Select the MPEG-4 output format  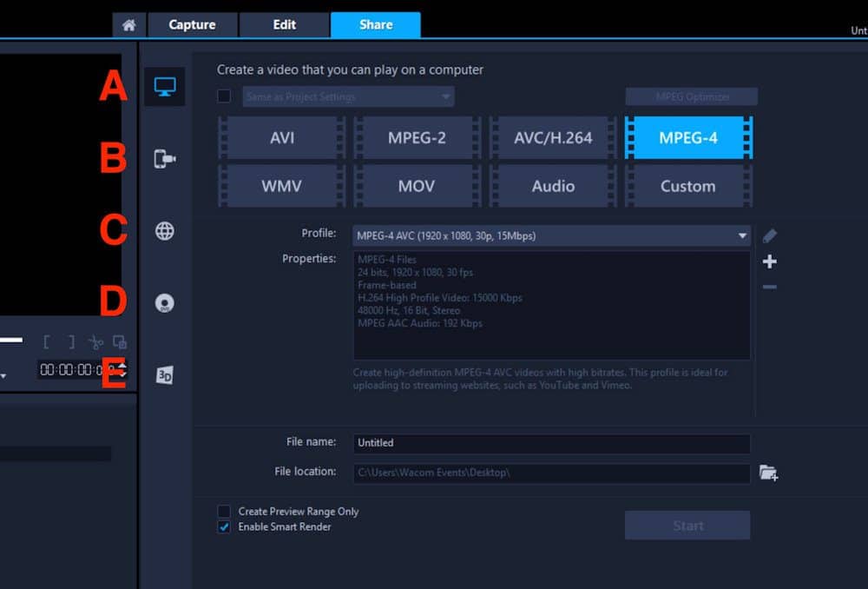click(687, 137)
